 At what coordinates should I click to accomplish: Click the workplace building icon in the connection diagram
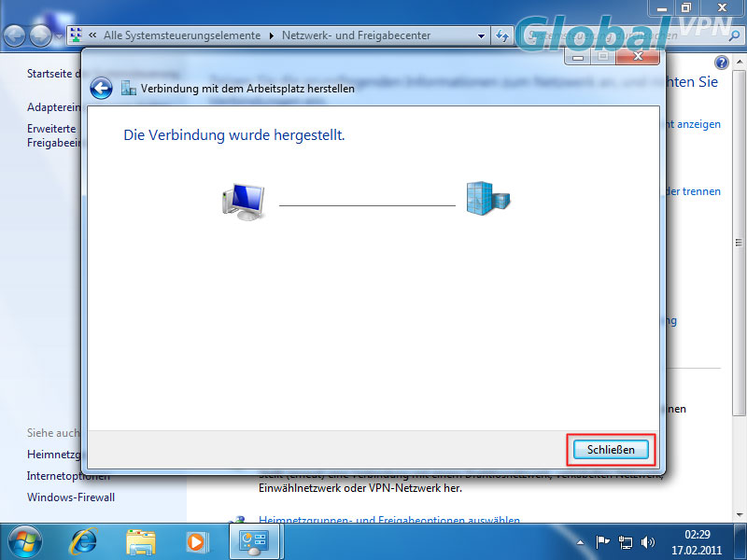pos(488,199)
